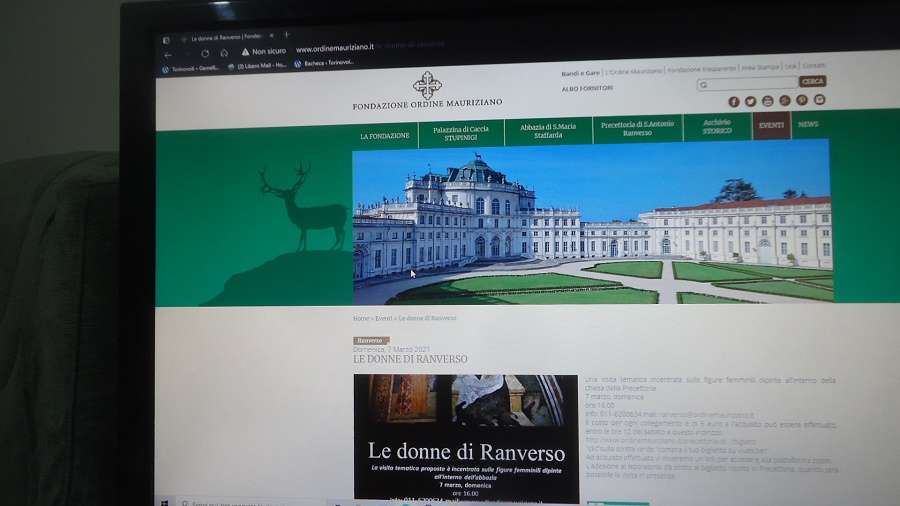The image size is (900, 506).
Task: Select the Abbazia di S.Maria Staffarda menu
Action: click(x=546, y=130)
